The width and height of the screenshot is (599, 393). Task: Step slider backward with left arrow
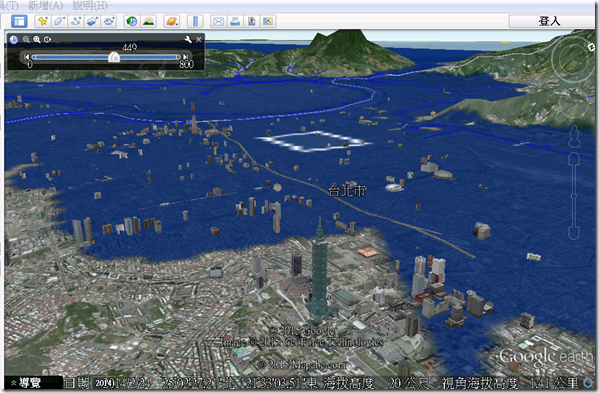26,57
